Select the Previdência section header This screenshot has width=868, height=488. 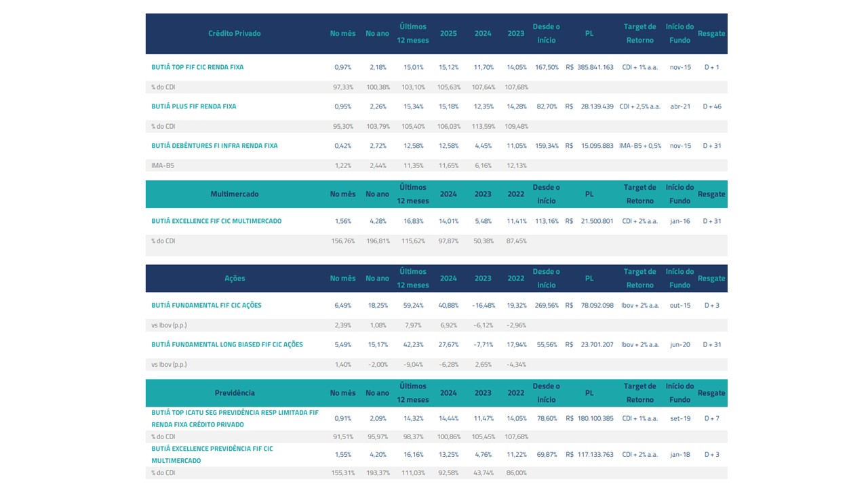[x=235, y=393]
